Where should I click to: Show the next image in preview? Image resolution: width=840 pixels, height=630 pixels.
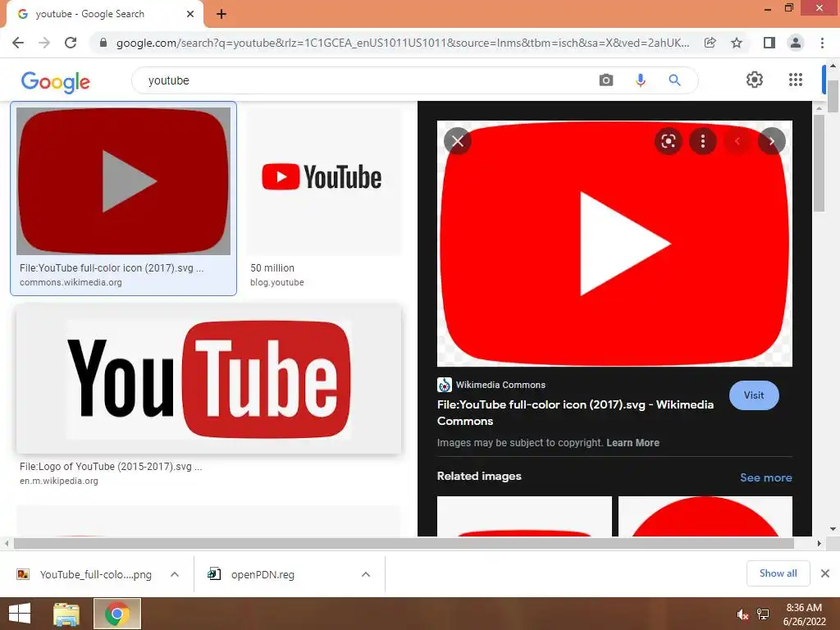tap(771, 141)
